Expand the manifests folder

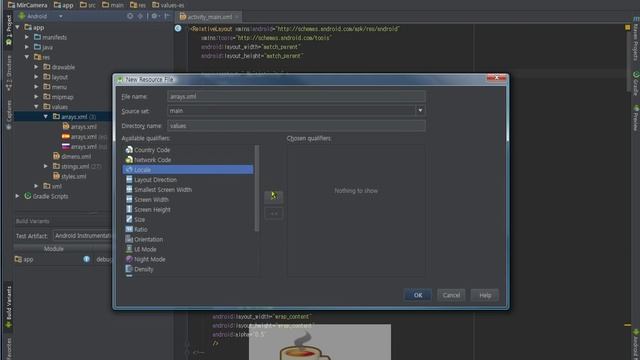click(27, 37)
